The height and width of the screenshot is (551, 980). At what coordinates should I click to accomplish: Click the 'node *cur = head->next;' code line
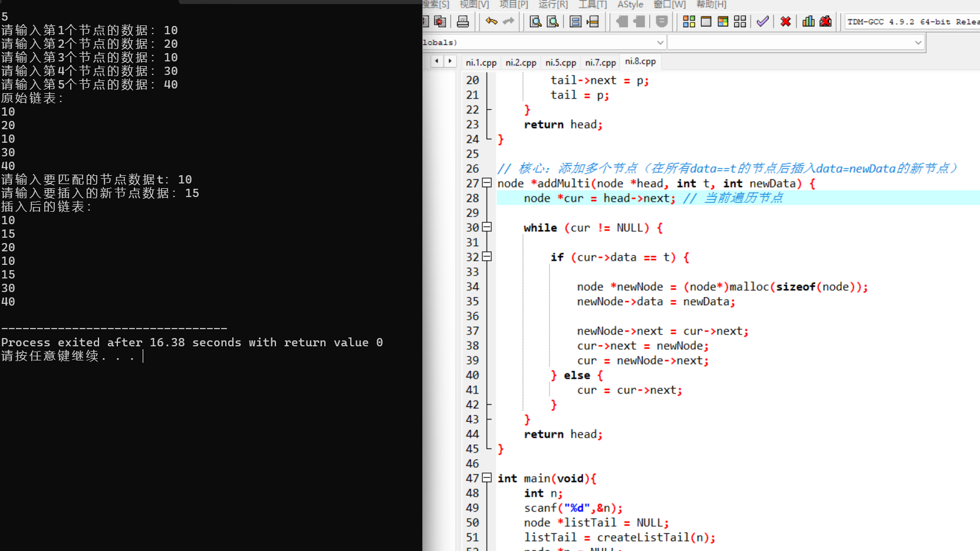click(600, 198)
